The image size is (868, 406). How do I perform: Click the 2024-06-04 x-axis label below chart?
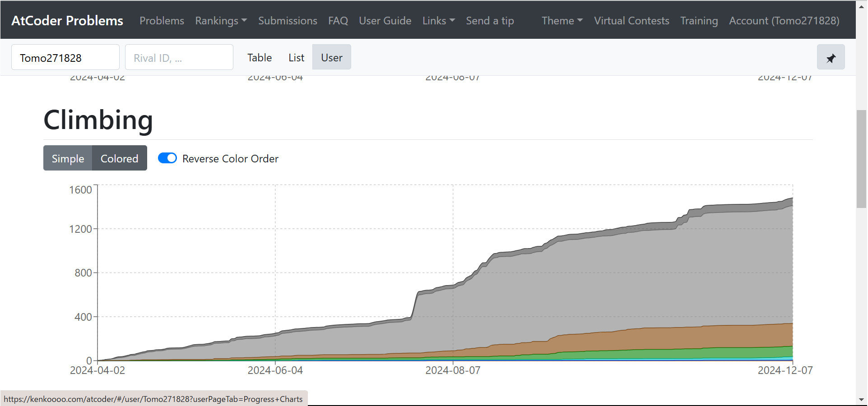point(275,370)
